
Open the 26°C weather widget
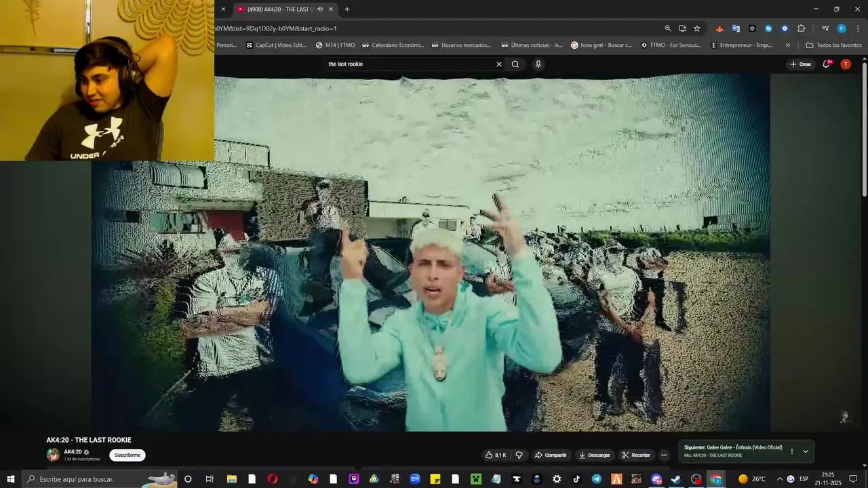coord(752,479)
